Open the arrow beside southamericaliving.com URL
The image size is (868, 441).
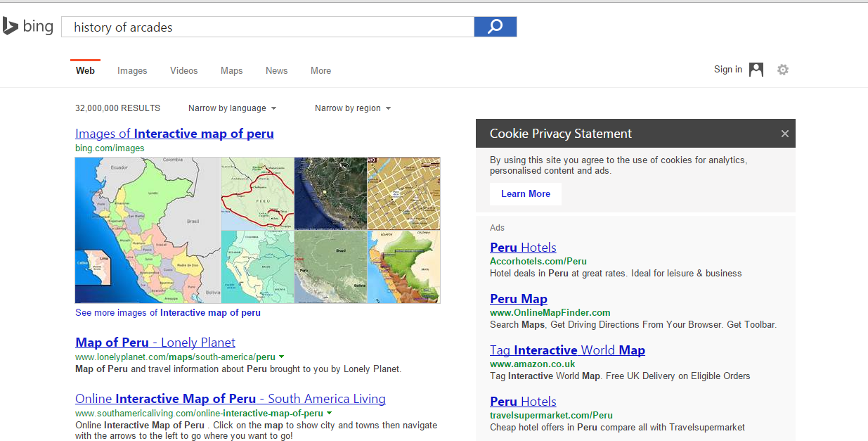tap(329, 414)
